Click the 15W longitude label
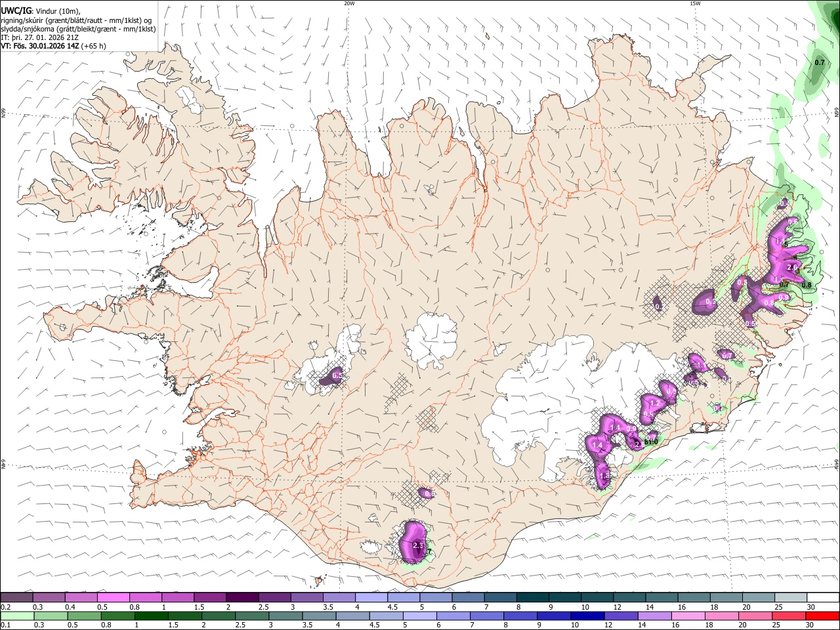Screen dimensions: 840x630 (x=694, y=3)
